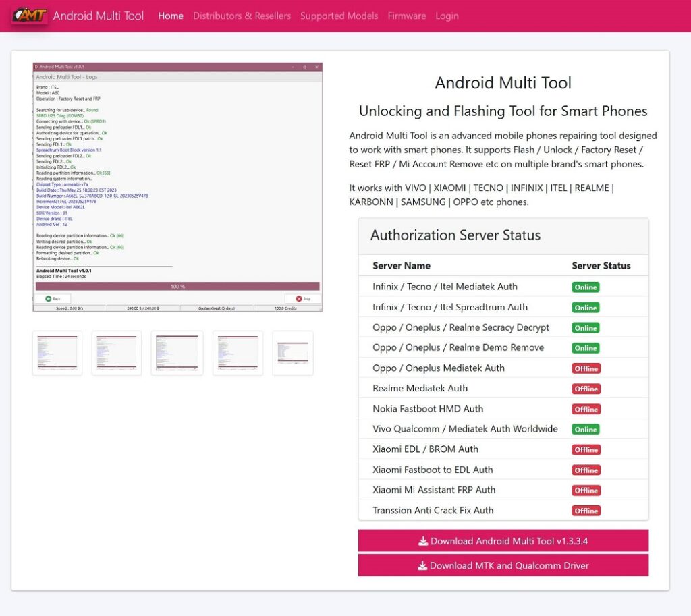Click Online badge for Itel Spreadtrum Auth
The width and height of the screenshot is (691, 616).
(x=586, y=308)
